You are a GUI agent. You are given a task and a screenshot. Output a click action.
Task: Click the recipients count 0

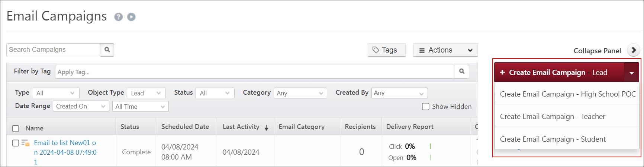pos(361,152)
